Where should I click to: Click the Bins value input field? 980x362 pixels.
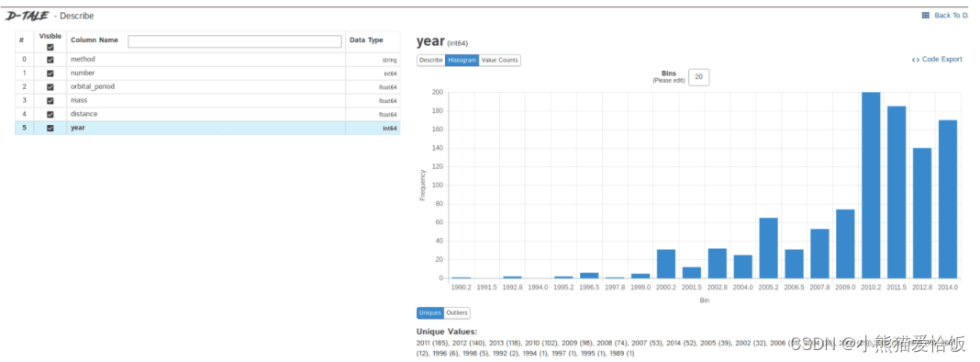click(x=698, y=77)
